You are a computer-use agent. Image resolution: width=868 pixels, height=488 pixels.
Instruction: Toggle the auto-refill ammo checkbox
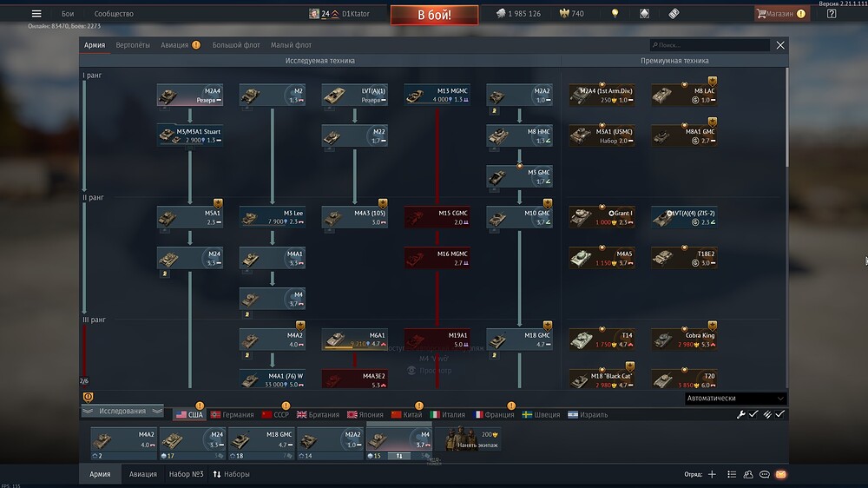click(780, 414)
